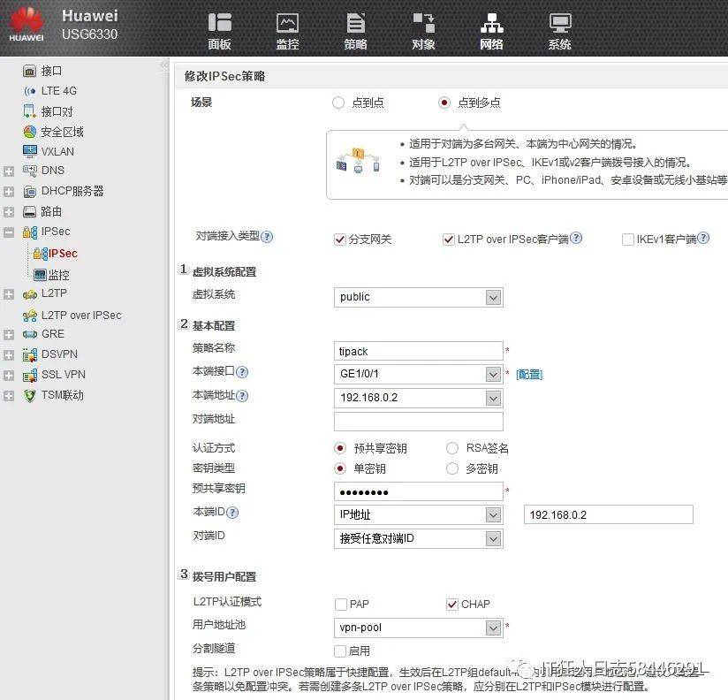This screenshot has width=728, height=700.
Task: Select the 点到点 scenario radio button
Action: click(338, 103)
